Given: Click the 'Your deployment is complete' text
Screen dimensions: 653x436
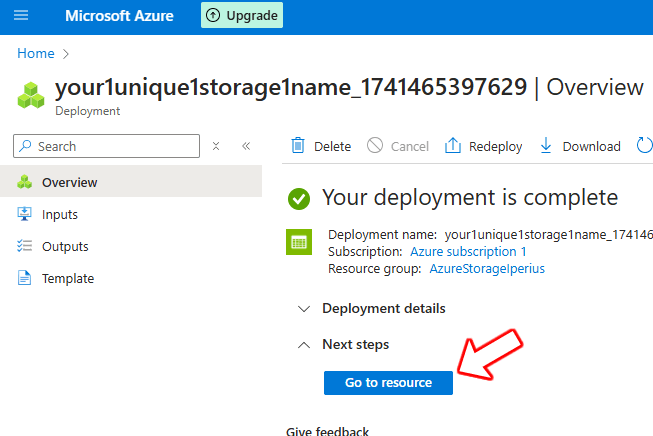Looking at the screenshot, I should (470, 197).
